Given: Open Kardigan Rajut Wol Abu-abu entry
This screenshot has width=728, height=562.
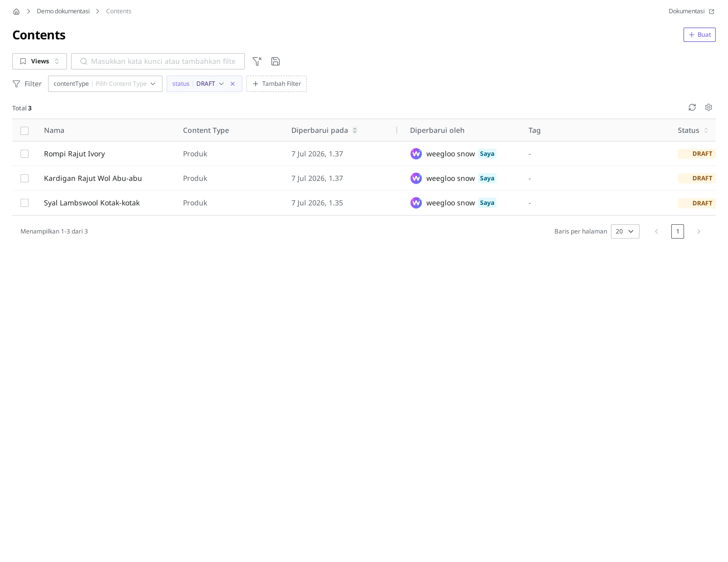Looking at the screenshot, I should pyautogui.click(x=93, y=178).
